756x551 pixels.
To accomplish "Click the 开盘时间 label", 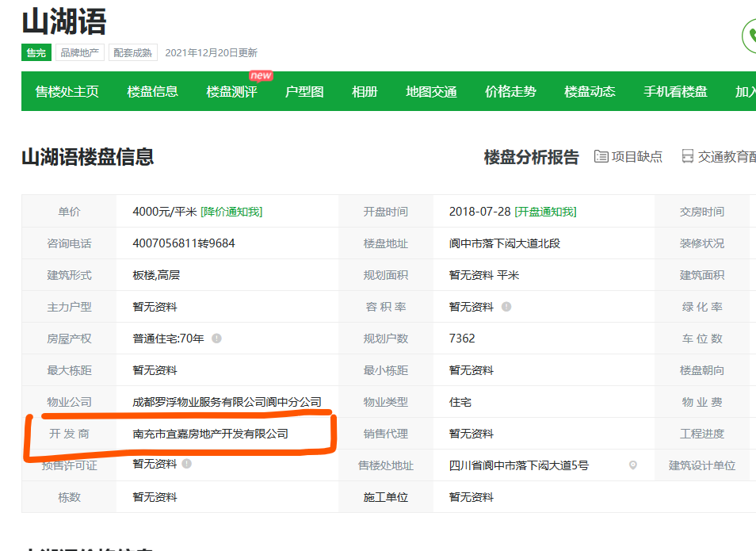I will pos(386,212).
